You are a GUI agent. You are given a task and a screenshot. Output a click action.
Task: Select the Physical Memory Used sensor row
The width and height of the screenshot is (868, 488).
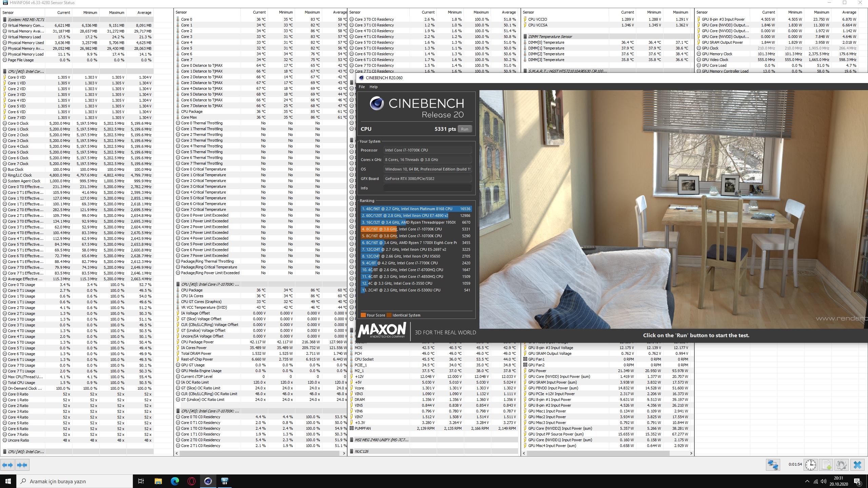pos(78,43)
